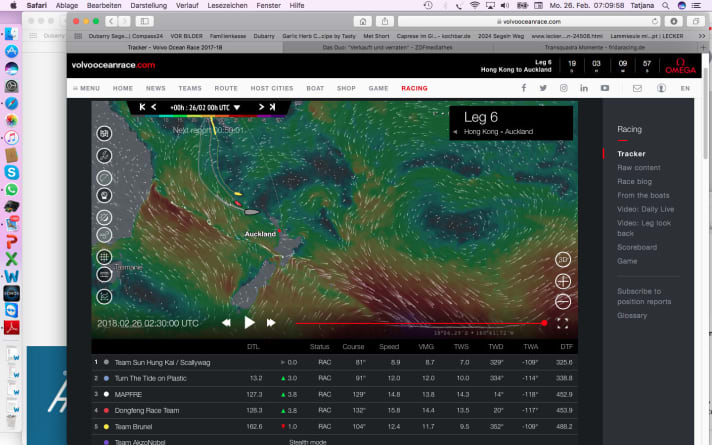Open the user account icon
Screen dimensions: 712x445
[x=661, y=88]
